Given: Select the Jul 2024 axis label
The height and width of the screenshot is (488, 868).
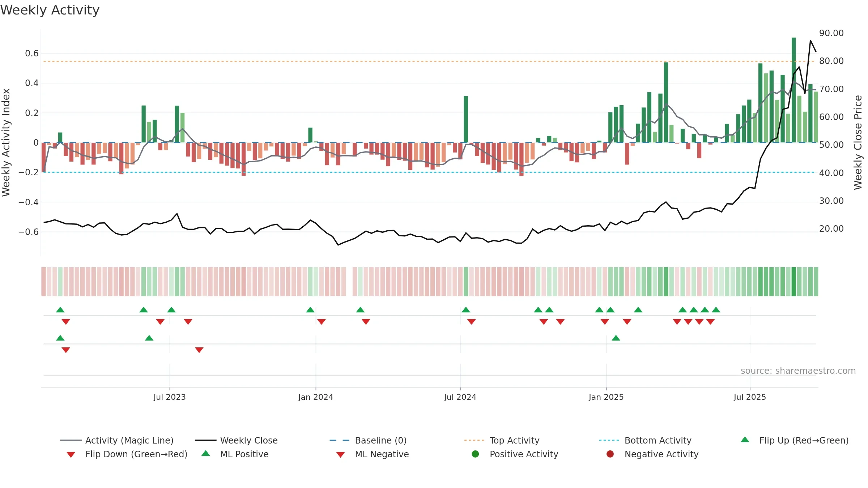Looking at the screenshot, I should tap(460, 397).
